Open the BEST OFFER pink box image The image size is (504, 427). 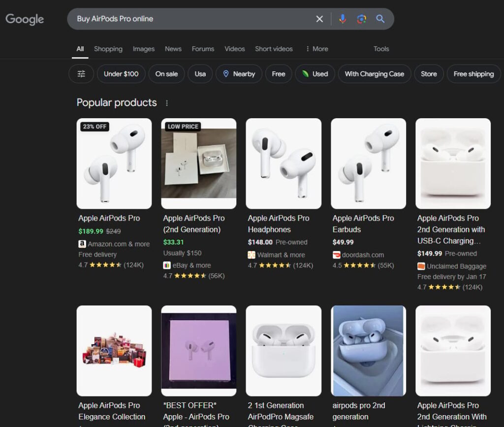[x=199, y=351]
